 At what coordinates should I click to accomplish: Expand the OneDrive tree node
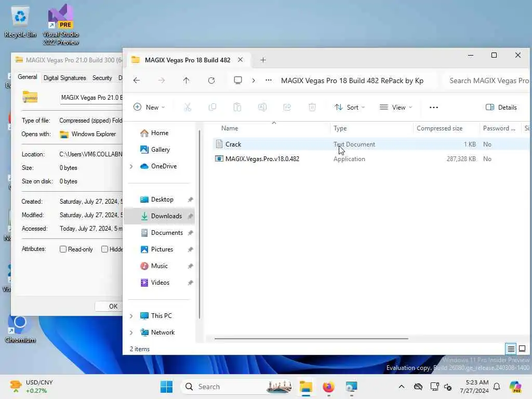click(x=131, y=166)
